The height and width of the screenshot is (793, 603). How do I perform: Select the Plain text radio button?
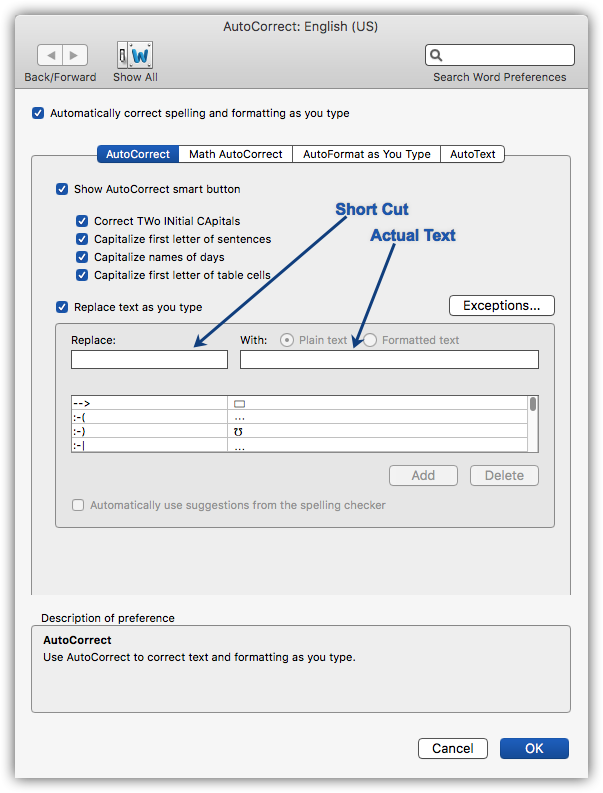coord(287,340)
